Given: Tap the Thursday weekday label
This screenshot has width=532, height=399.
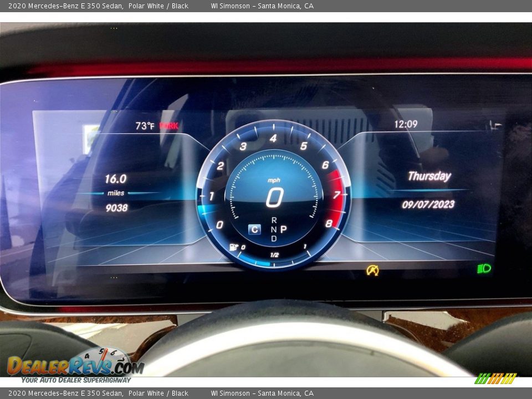Looking at the screenshot, I should (x=429, y=176).
